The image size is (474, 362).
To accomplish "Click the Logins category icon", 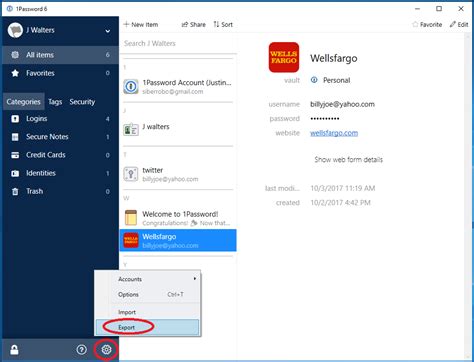I will pyautogui.click(x=15, y=119).
